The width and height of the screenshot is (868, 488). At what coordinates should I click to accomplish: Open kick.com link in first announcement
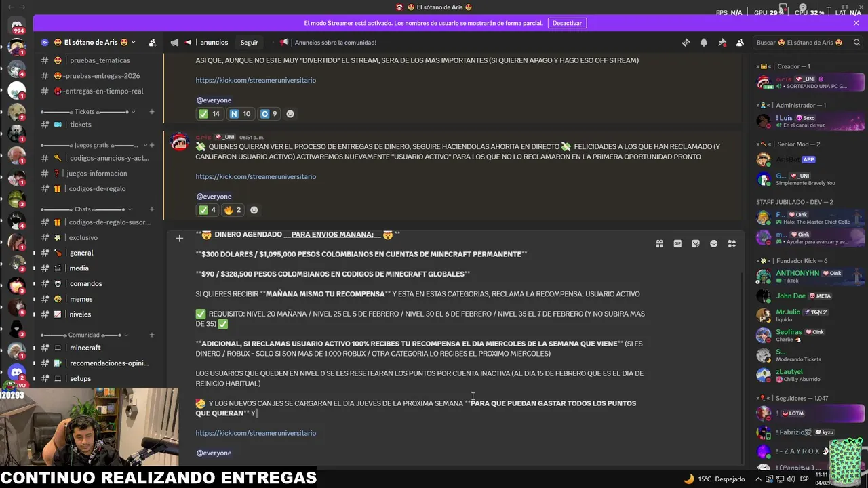(x=256, y=80)
